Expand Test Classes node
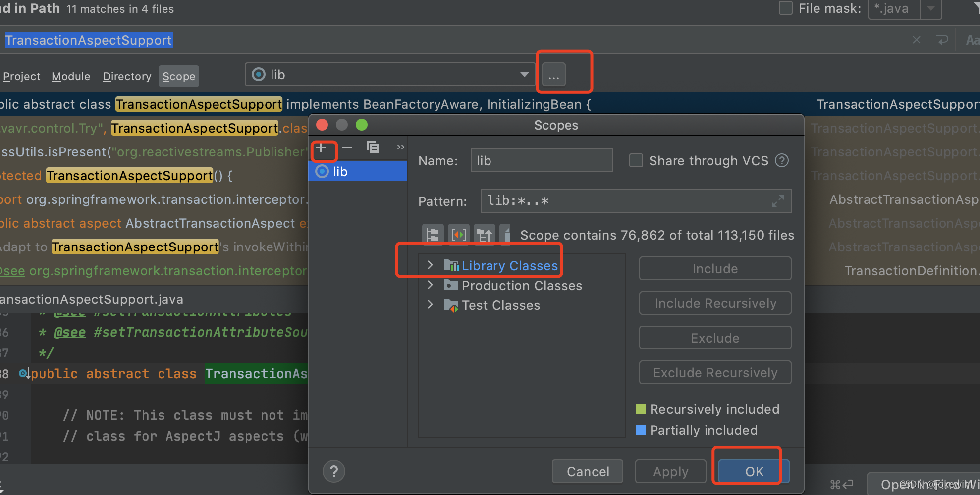 [430, 305]
